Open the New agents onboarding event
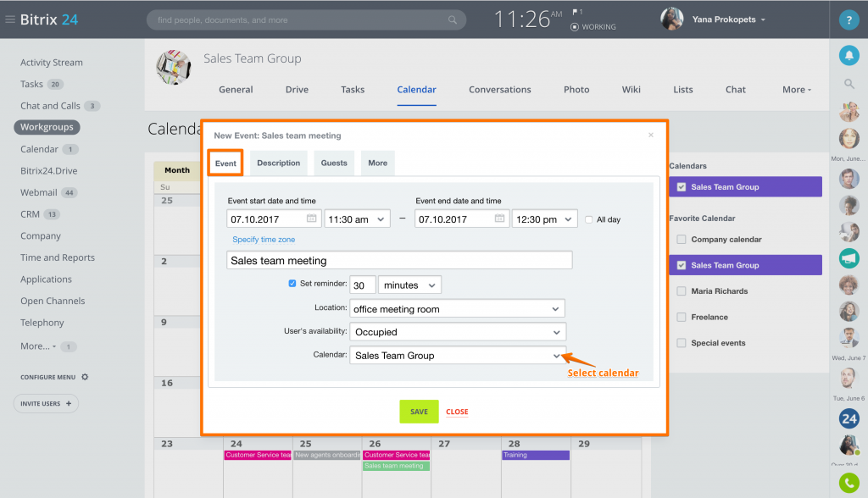Image resolution: width=868 pixels, height=498 pixels. tap(327, 455)
